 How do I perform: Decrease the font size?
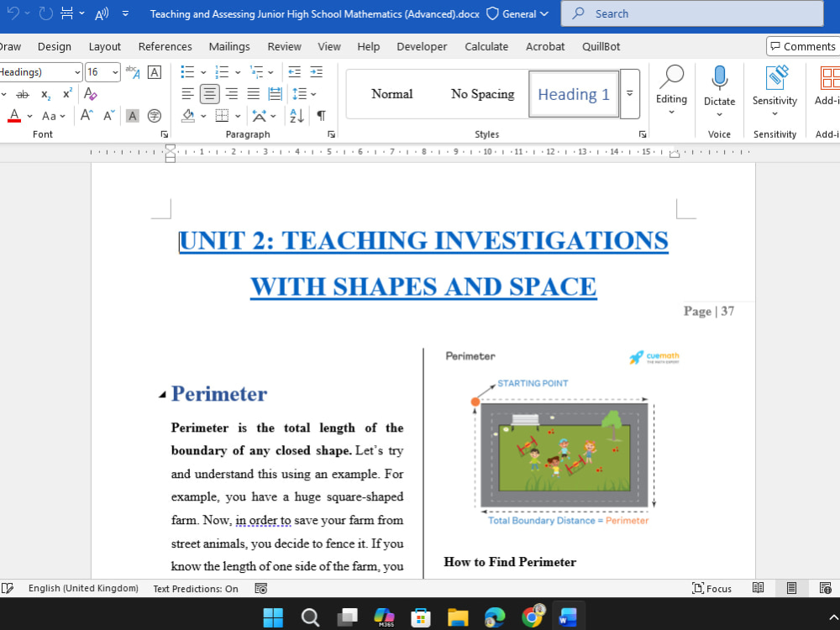point(109,116)
